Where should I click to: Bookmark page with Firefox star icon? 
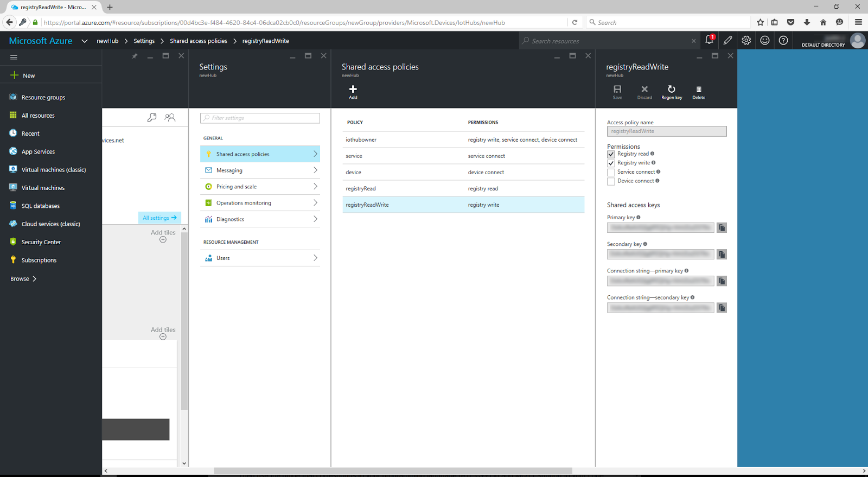pyautogui.click(x=760, y=22)
